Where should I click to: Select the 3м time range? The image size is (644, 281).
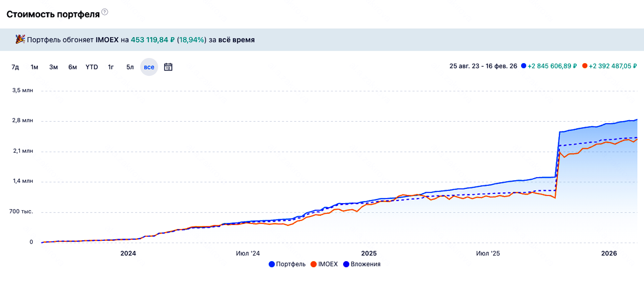tap(53, 67)
